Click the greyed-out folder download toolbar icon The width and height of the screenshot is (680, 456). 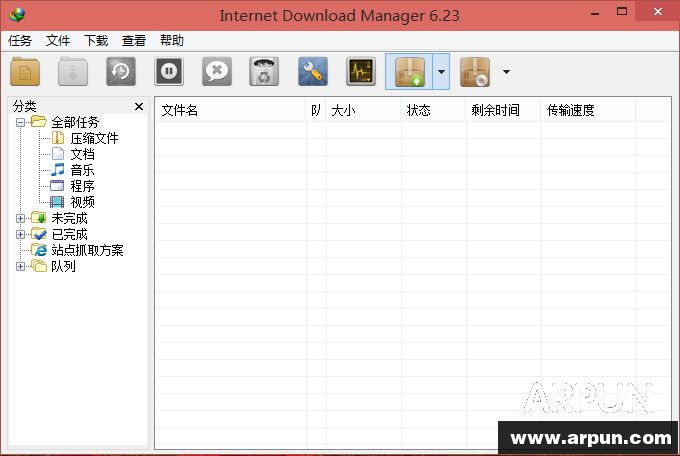[x=73, y=72]
